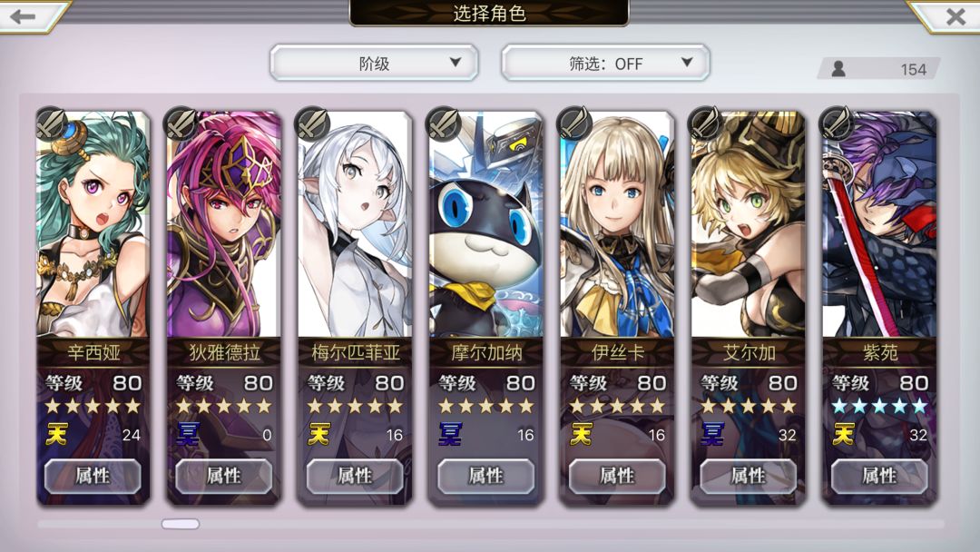
Task: Go back using the top-left arrow
Action: point(24,17)
